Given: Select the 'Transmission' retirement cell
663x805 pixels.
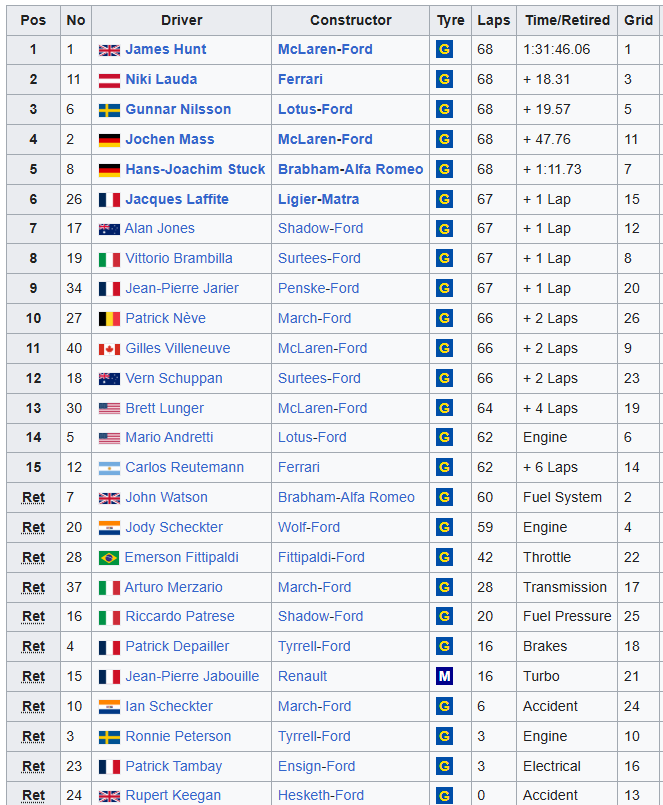Looking at the screenshot, I should coord(565,587).
